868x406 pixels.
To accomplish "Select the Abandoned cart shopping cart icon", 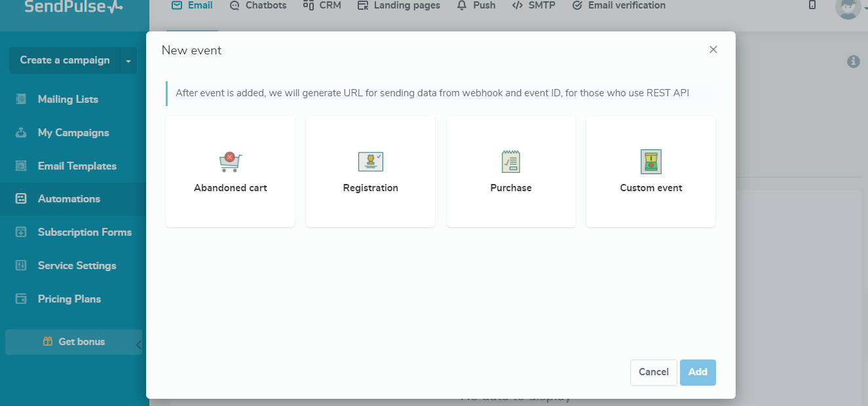I will [x=230, y=162].
